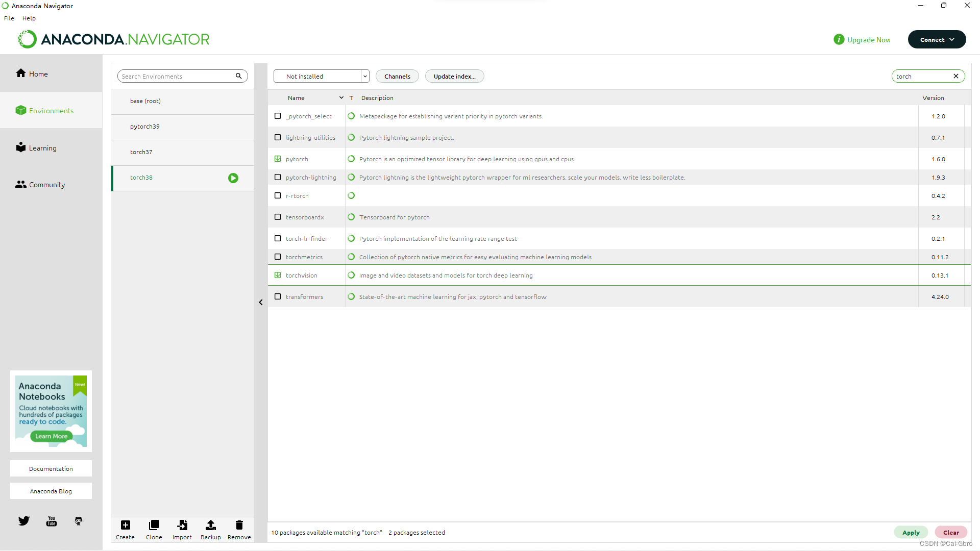Click the status icon for torchmetrics
This screenshot has width=980, height=551.
(x=351, y=257)
